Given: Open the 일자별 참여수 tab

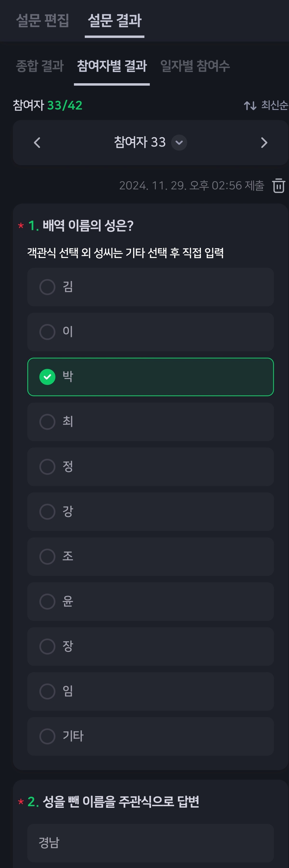Looking at the screenshot, I should (195, 66).
